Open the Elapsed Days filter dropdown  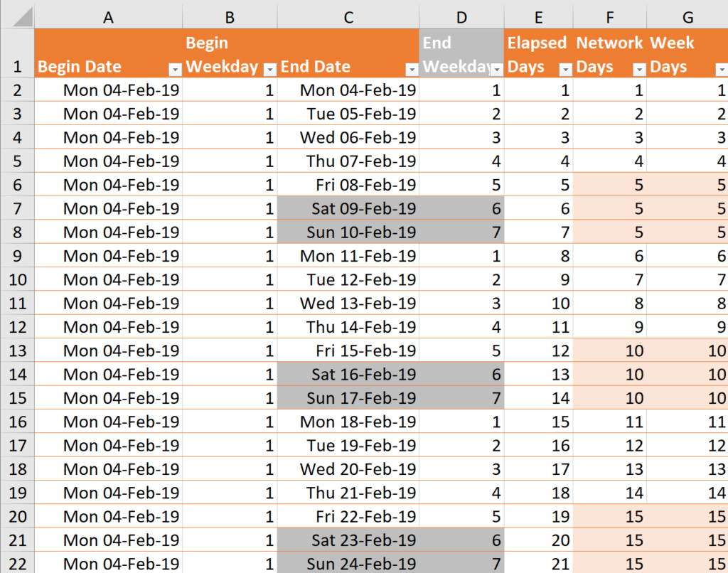pyautogui.click(x=565, y=68)
